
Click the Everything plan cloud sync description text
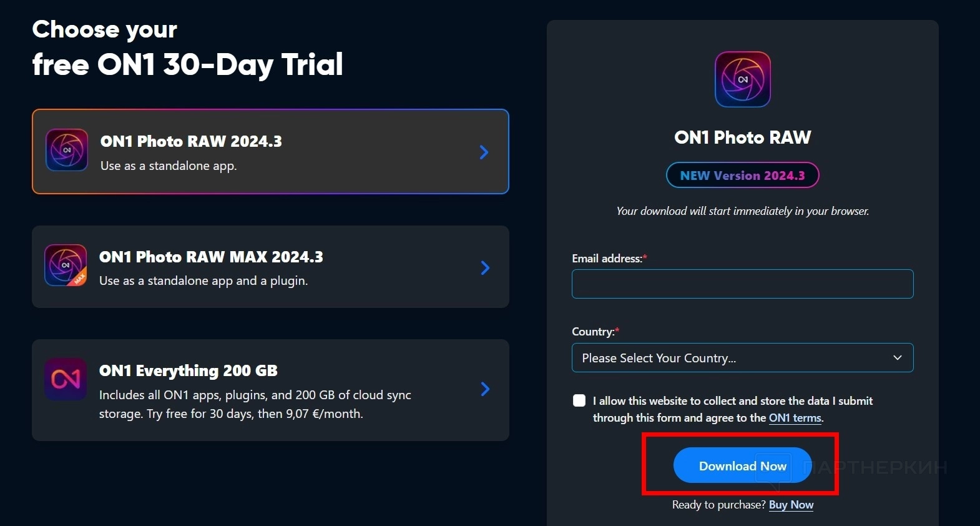click(x=255, y=404)
